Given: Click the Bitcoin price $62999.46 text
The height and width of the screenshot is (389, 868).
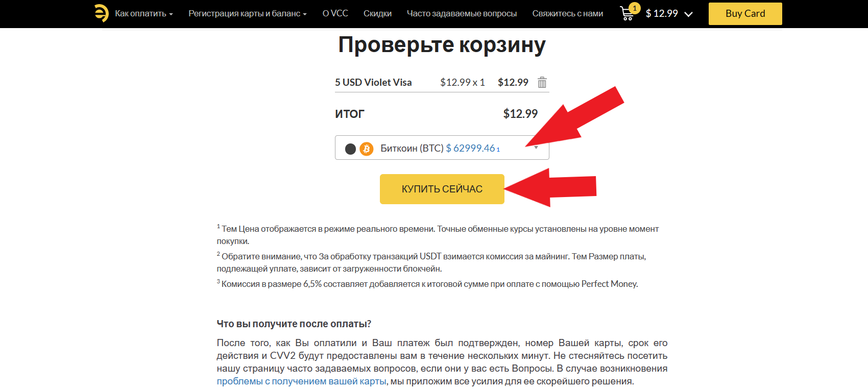Looking at the screenshot, I should (x=470, y=148).
